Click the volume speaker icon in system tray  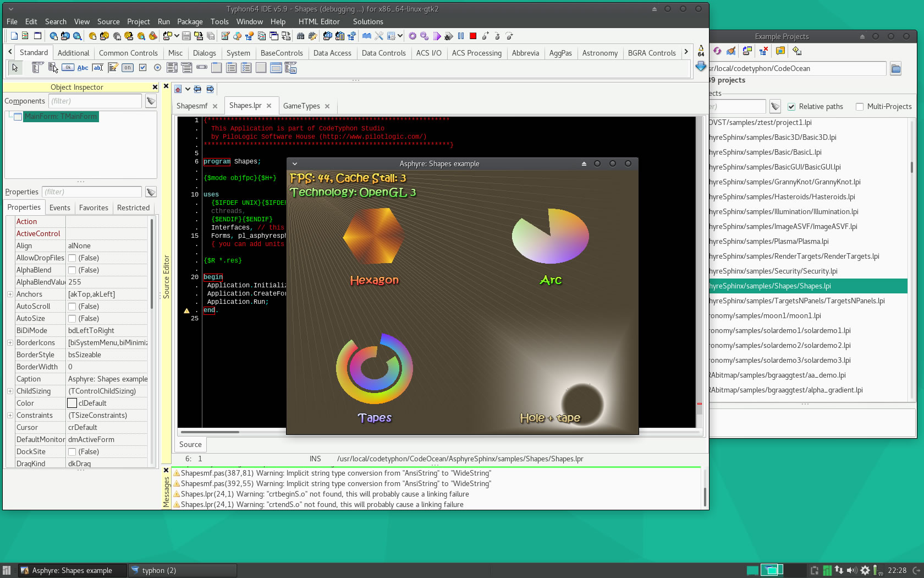852,570
